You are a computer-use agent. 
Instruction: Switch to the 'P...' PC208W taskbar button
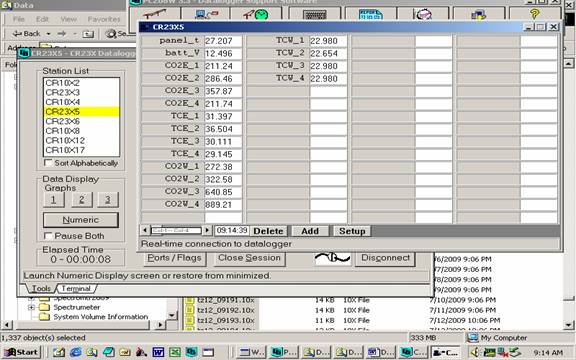284,352
